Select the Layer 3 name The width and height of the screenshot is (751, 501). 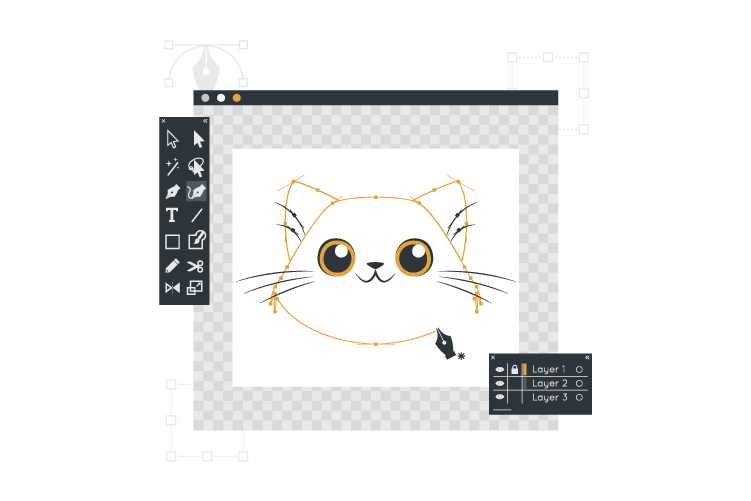pos(550,397)
